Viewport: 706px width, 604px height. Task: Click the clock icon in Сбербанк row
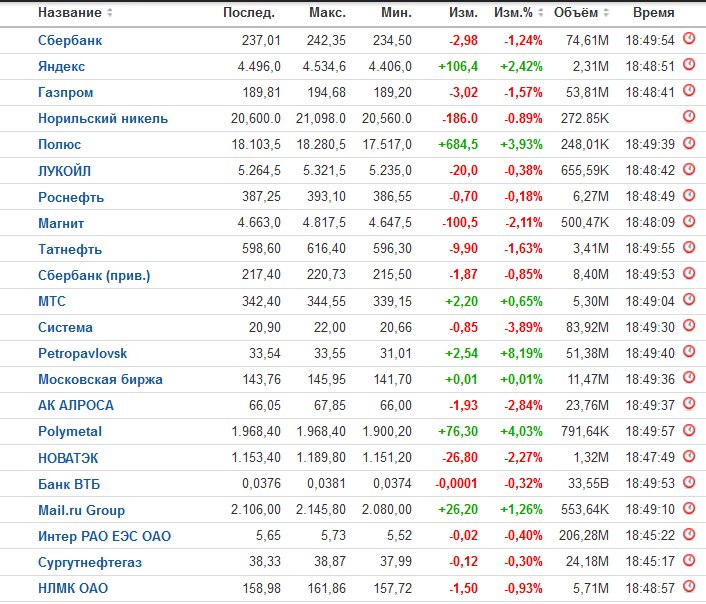[689, 38]
